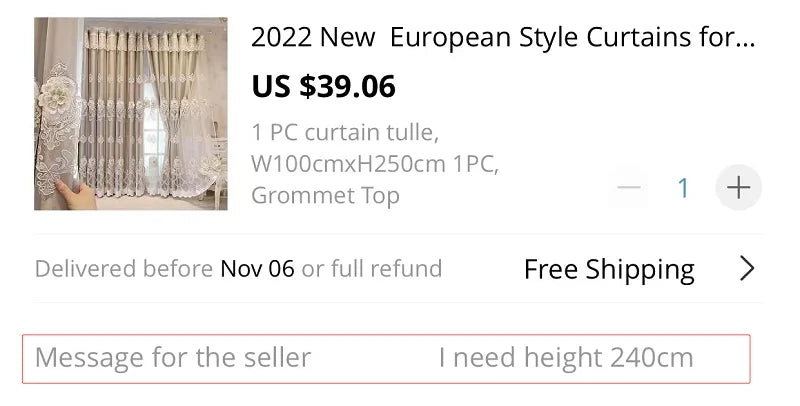The width and height of the screenshot is (800, 406).
Task: Click '2022 New' at the title start
Action: point(312,39)
